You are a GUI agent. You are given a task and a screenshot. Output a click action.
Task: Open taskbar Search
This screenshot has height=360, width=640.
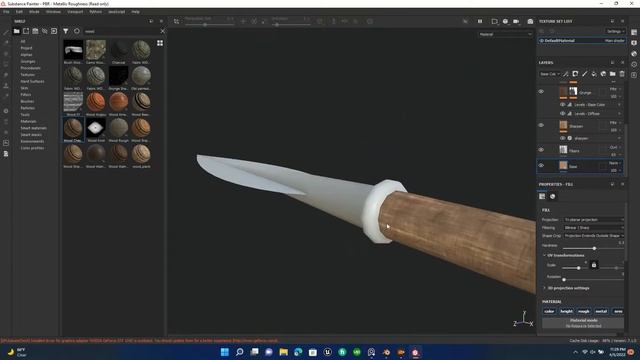point(240,352)
